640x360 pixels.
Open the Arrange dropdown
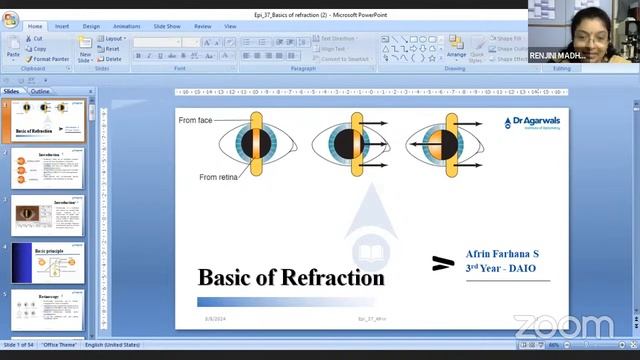(456, 47)
